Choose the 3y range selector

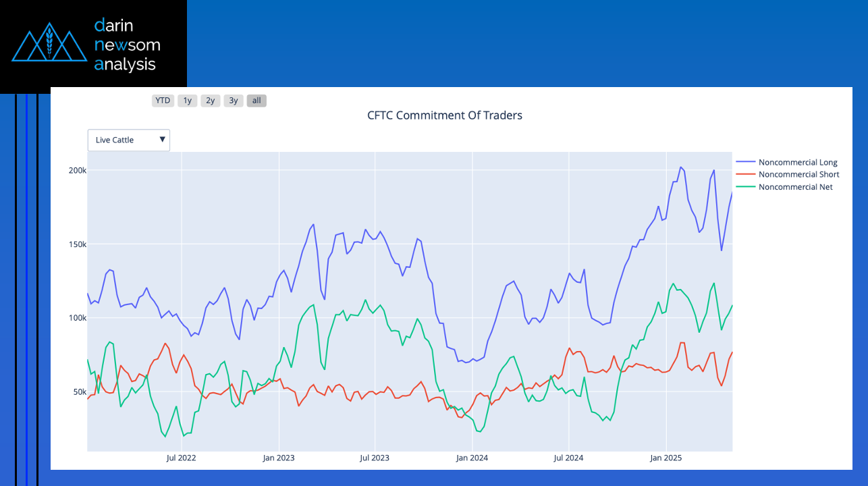[233, 101]
